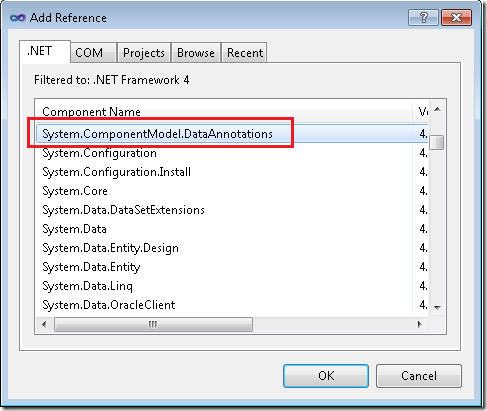Open the Projects tab
This screenshot has height=411, width=487.
point(144,53)
